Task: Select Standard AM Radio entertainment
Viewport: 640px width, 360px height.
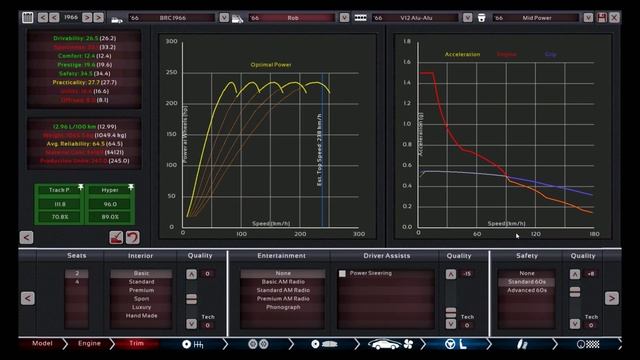Action: point(283,290)
